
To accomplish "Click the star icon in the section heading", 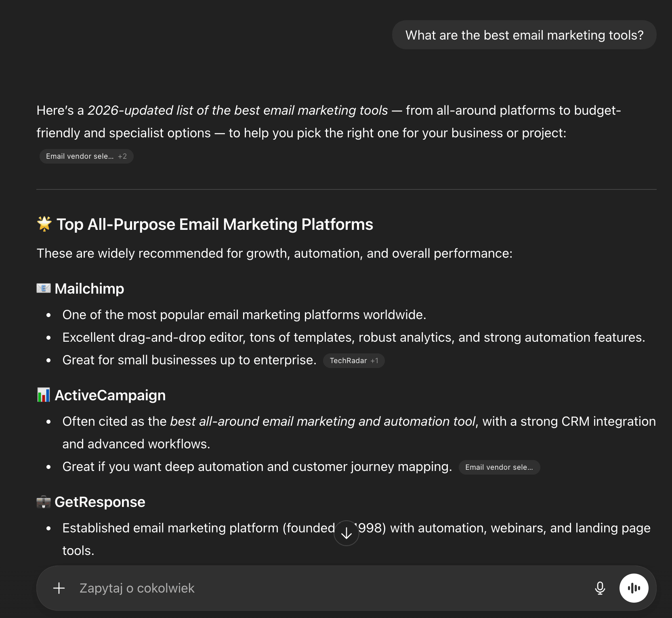I will (x=44, y=224).
